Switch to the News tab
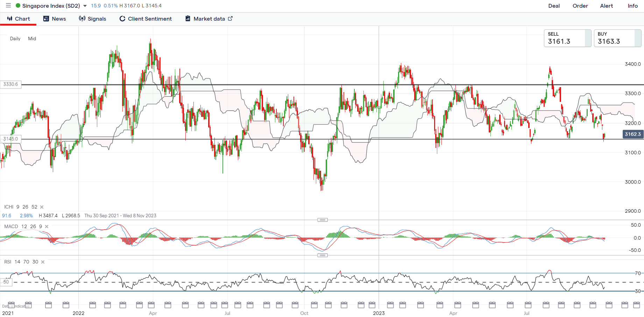The image size is (644, 317). [x=55, y=19]
